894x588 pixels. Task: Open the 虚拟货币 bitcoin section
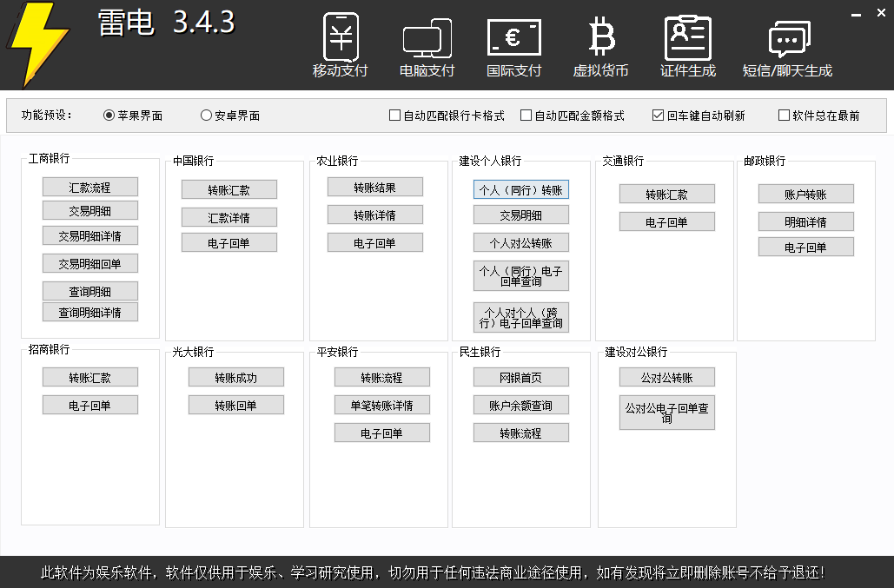click(600, 45)
